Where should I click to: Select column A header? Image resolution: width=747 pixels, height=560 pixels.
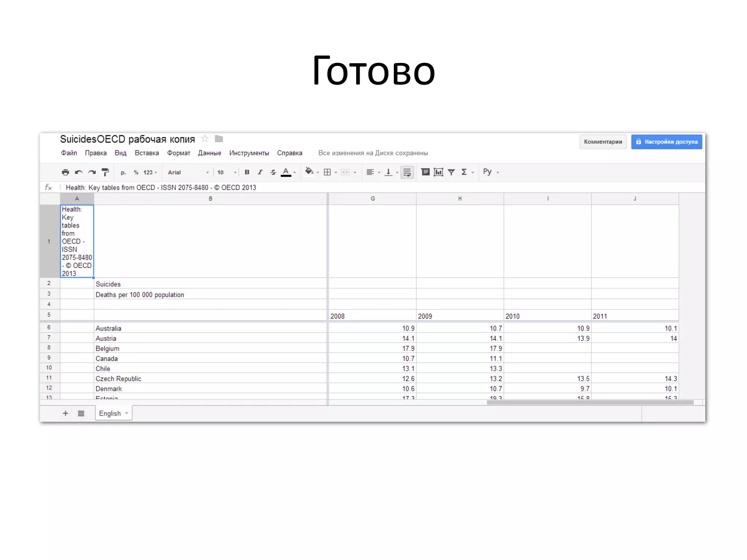[77, 199]
